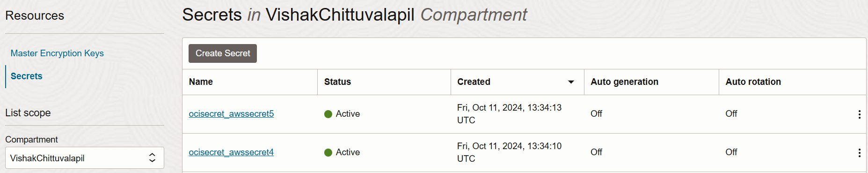This screenshot has height=173, width=868.
Task: Go to Master Encryption Keys
Action: tap(57, 53)
